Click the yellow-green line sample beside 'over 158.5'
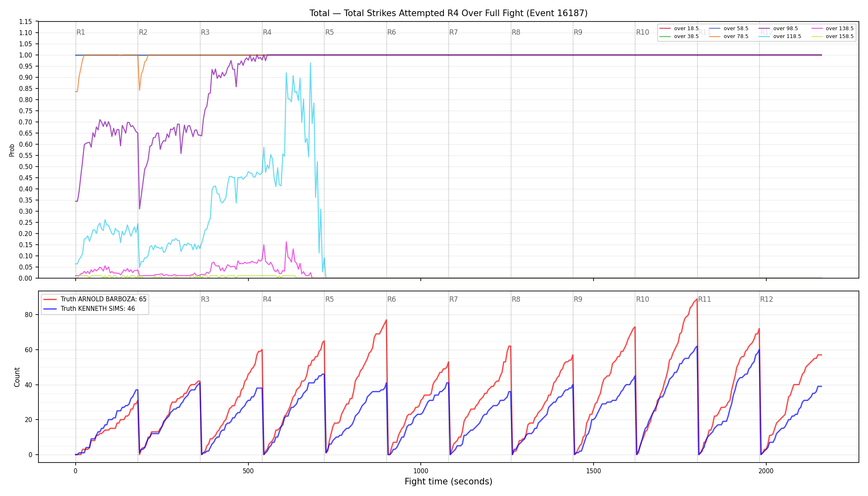The width and height of the screenshot is (868, 496). point(817,36)
